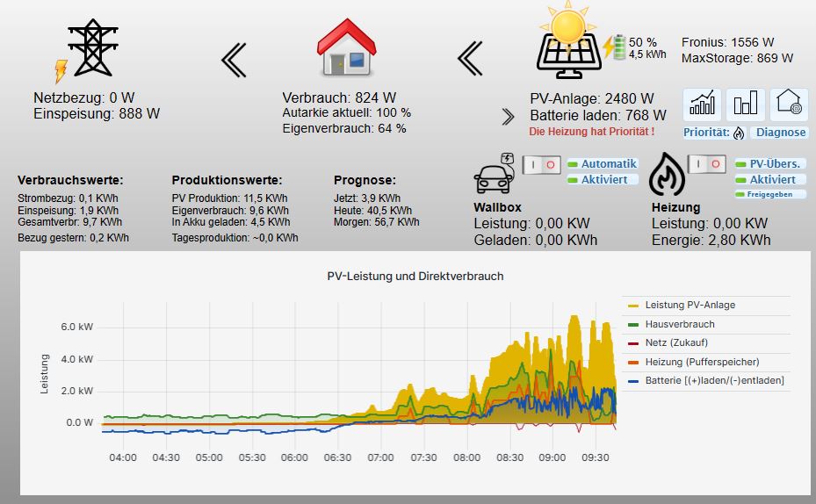
Task: Click the chart title PV-Leistung und Direktverbrauch
Action: 415,277
